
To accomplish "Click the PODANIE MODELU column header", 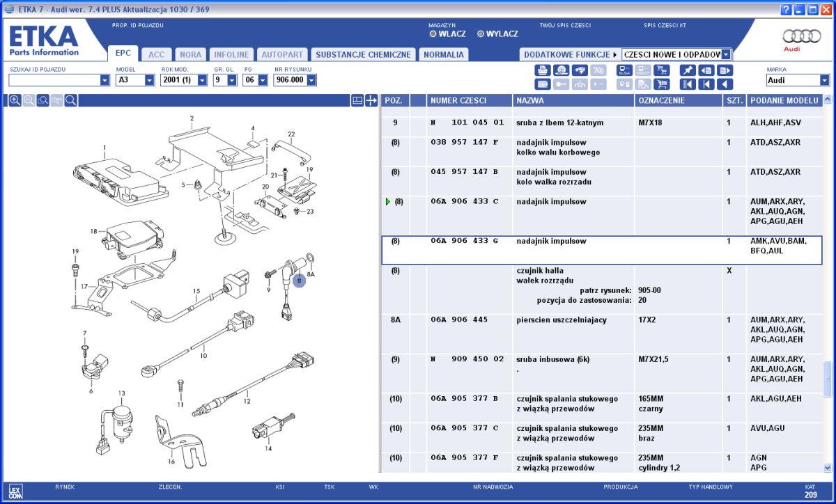I will [784, 100].
